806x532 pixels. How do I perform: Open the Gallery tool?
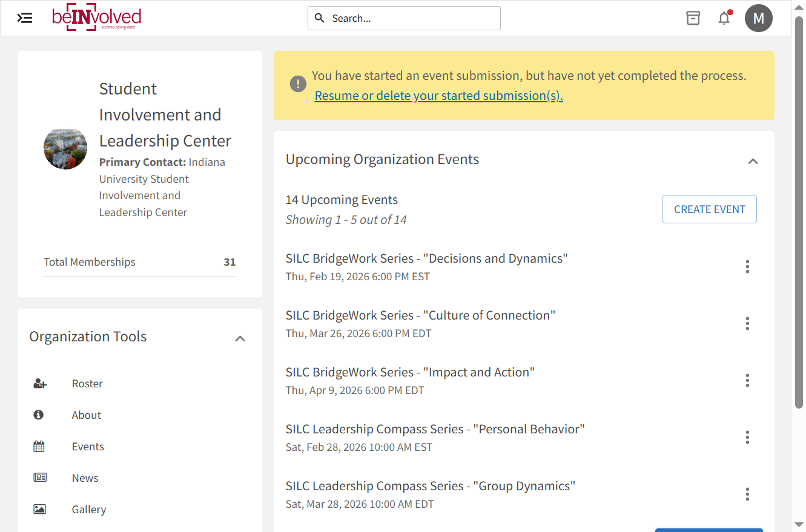[89, 510]
